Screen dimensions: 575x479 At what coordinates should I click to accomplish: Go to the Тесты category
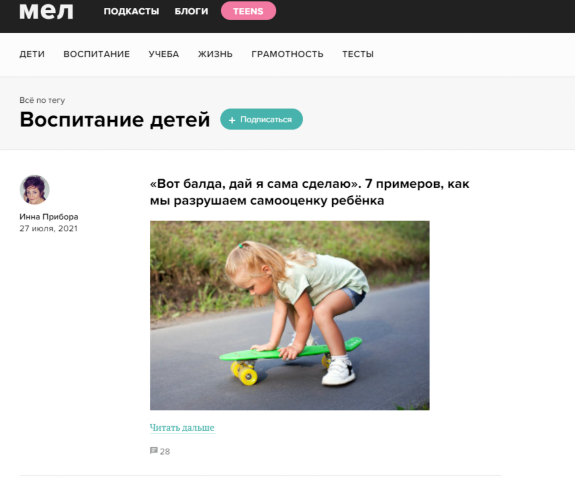click(358, 54)
